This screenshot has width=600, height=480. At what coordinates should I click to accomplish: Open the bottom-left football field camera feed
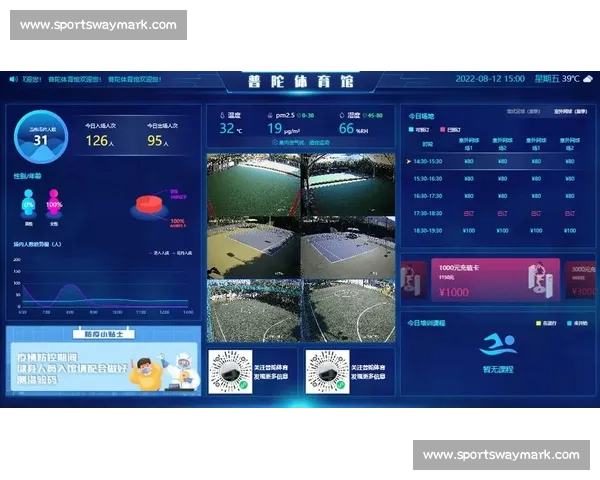pos(253,311)
